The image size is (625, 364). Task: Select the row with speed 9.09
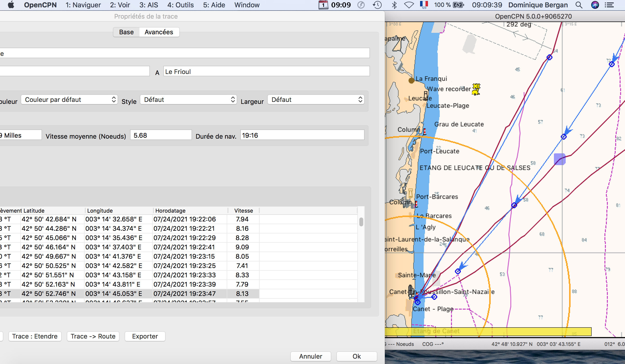[x=179, y=247]
